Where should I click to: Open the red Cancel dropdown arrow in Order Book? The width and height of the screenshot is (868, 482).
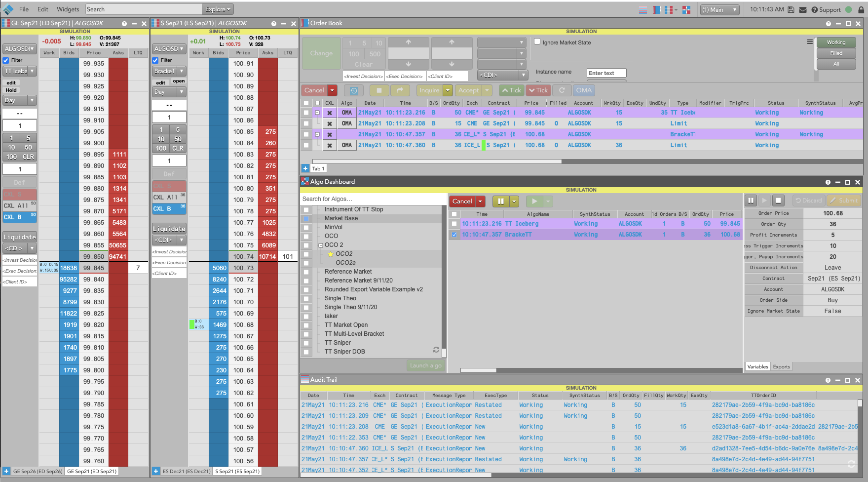tap(332, 90)
